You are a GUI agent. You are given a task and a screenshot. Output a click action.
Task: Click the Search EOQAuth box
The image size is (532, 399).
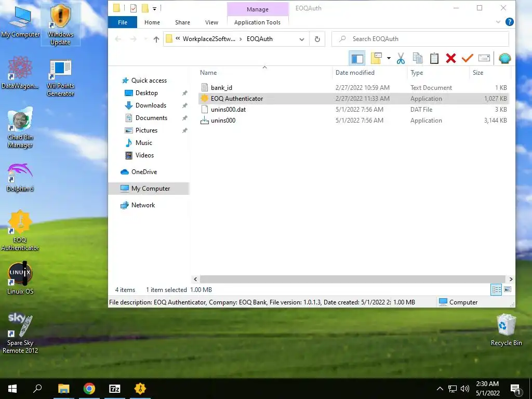[x=420, y=39]
